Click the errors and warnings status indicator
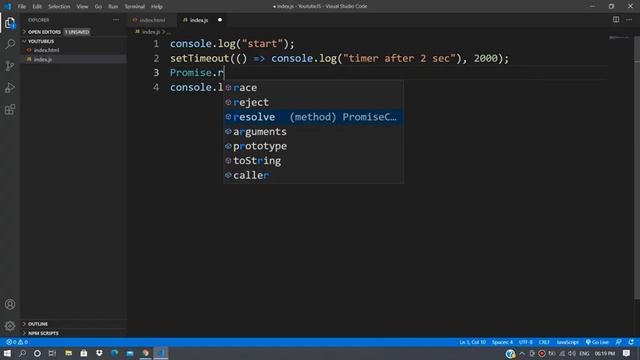 17,342
